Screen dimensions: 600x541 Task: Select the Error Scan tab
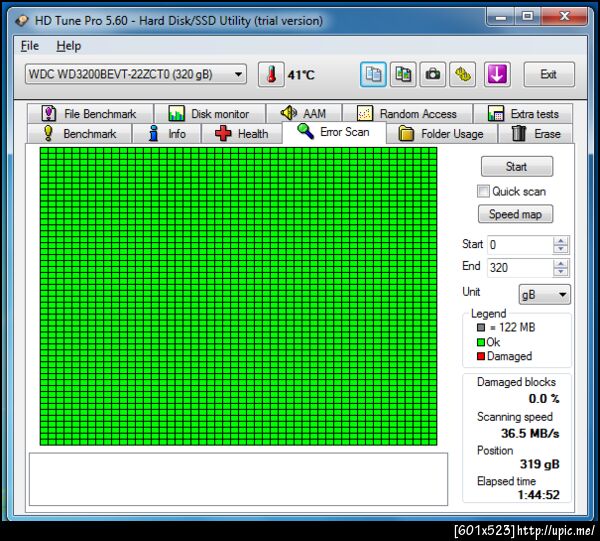pos(334,132)
